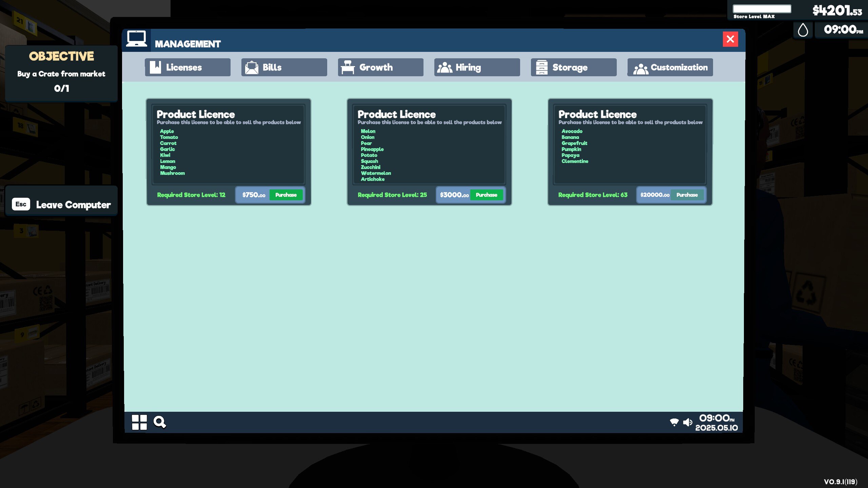The image size is (868, 488).
Task: Click the taskbar clock 09:00 PM
Action: 717,418
